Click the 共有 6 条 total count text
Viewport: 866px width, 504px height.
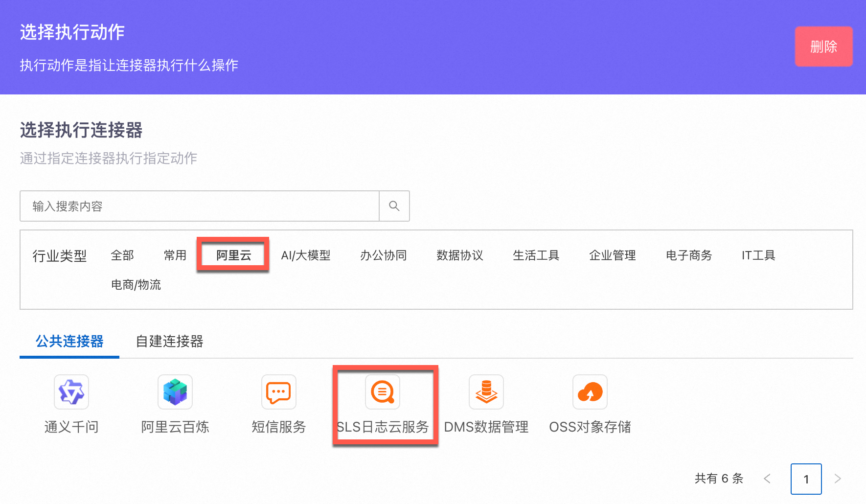click(x=719, y=479)
